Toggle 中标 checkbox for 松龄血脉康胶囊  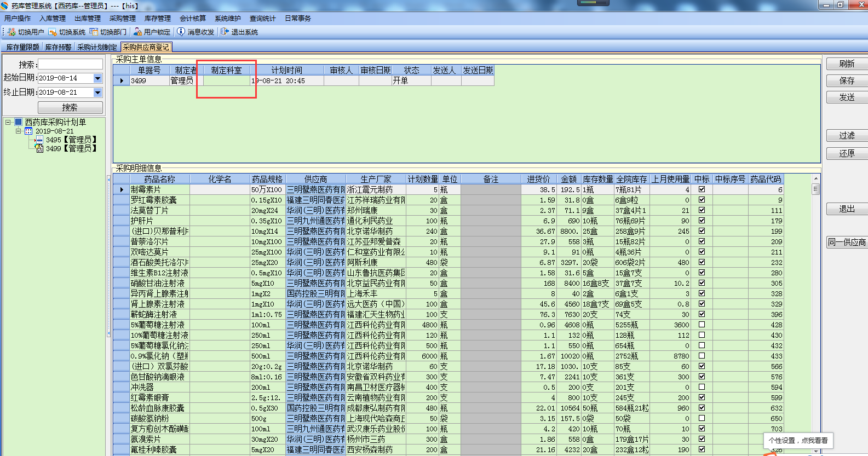[x=702, y=408]
